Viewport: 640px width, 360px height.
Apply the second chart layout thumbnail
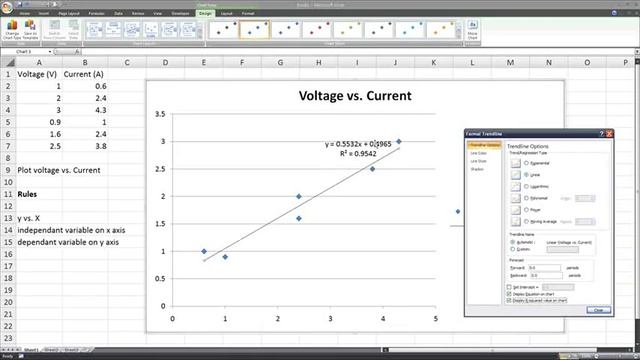pyautogui.click(x=113, y=30)
